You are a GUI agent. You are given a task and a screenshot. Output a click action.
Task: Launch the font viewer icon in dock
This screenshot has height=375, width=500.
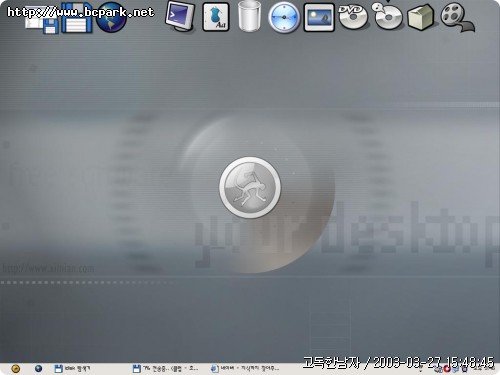(216, 17)
